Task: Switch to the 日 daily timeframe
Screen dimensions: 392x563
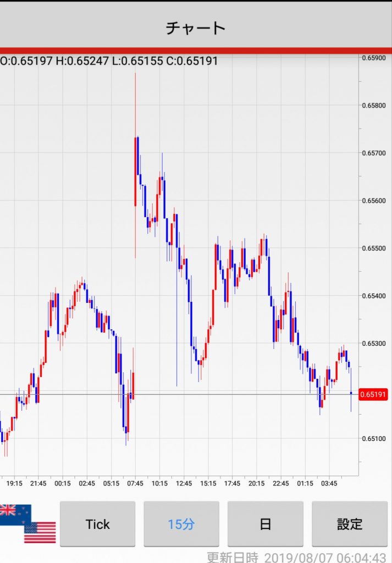Action: [265, 524]
